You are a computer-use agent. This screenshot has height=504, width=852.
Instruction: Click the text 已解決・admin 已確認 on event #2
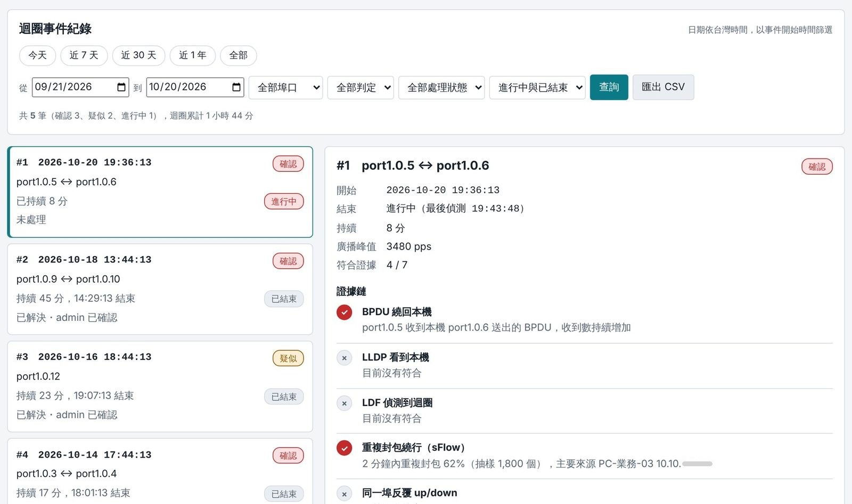[x=67, y=318]
